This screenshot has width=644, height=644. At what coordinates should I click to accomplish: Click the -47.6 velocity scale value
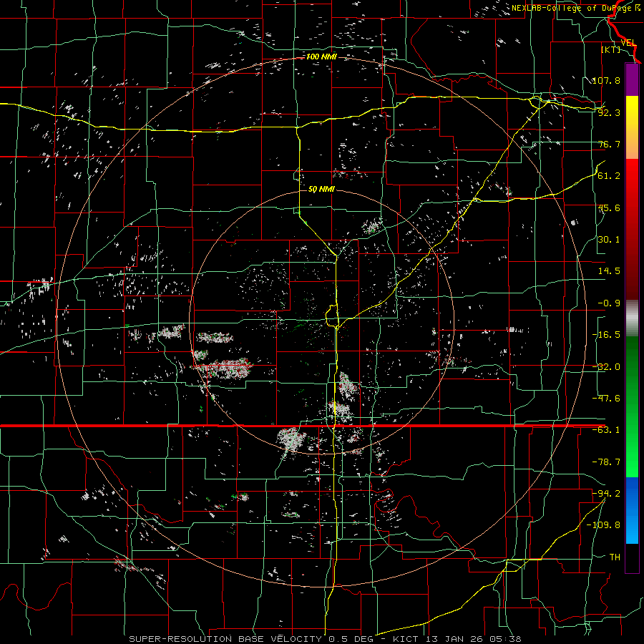pyautogui.click(x=606, y=399)
